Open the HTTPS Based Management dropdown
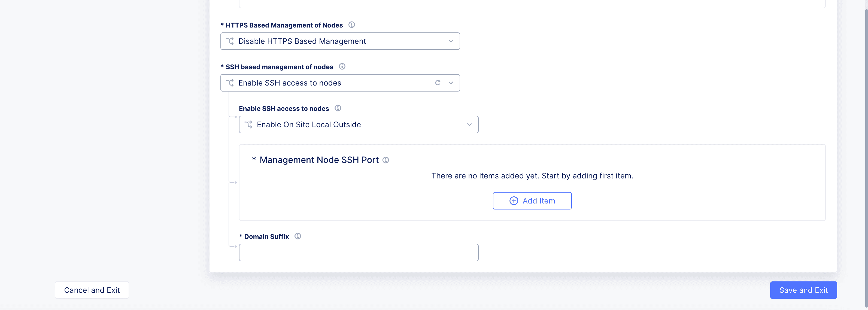Viewport: 868px width, 310px height. [x=340, y=40]
